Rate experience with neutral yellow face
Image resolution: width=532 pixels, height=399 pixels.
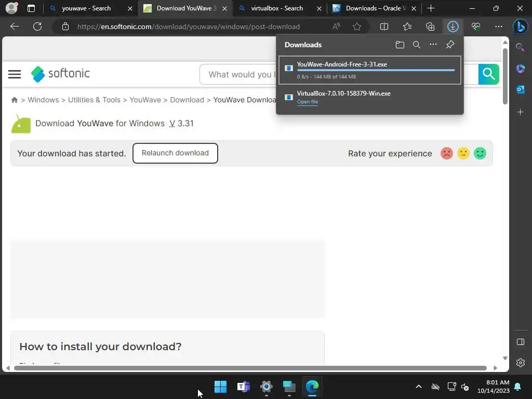click(x=463, y=153)
